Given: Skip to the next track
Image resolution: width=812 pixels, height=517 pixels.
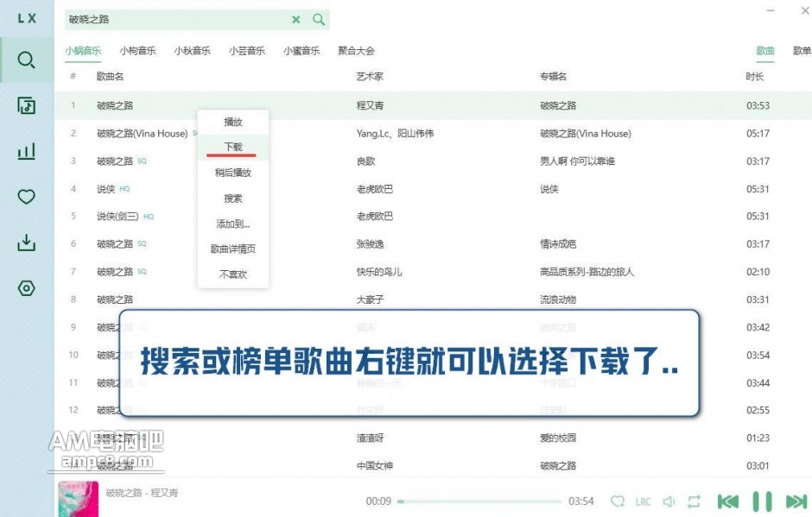Looking at the screenshot, I should click(x=796, y=501).
